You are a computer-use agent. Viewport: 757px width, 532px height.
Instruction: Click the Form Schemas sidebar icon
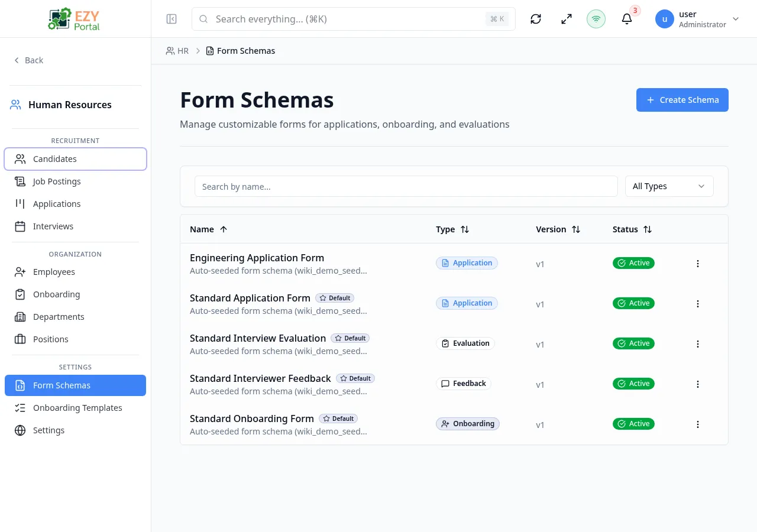[x=20, y=385]
